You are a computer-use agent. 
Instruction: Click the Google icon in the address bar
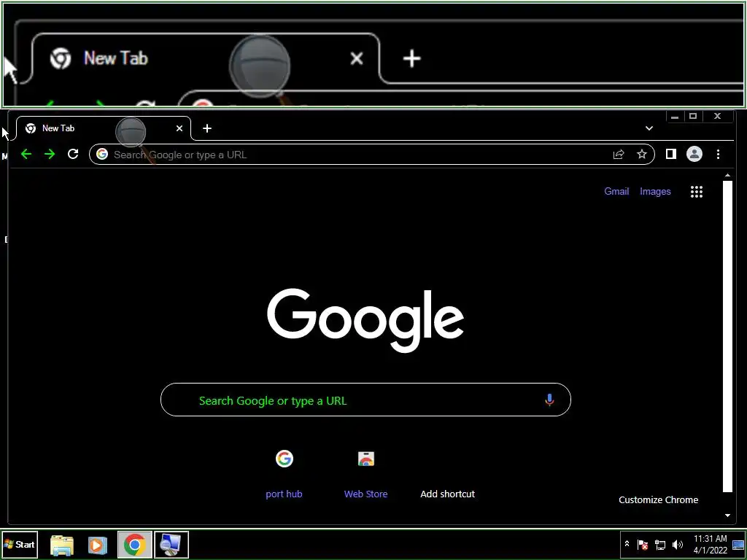(102, 154)
